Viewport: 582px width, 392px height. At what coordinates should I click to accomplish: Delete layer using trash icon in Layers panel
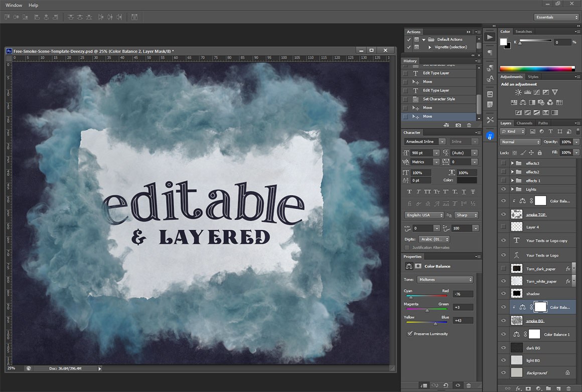click(568, 388)
